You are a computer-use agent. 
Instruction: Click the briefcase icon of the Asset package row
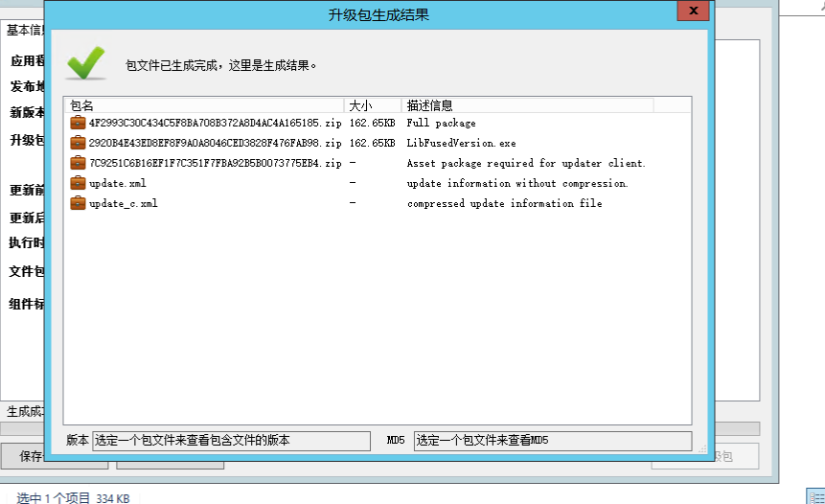[78, 163]
